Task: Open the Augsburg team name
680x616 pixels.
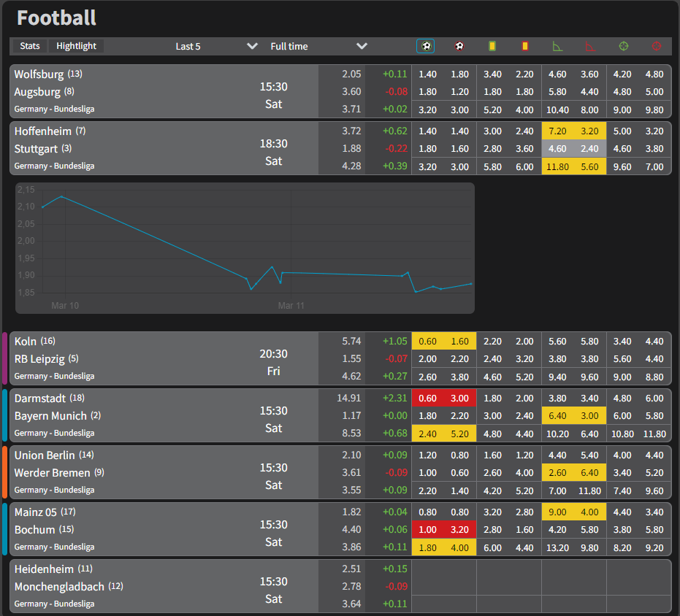Action: [x=37, y=92]
